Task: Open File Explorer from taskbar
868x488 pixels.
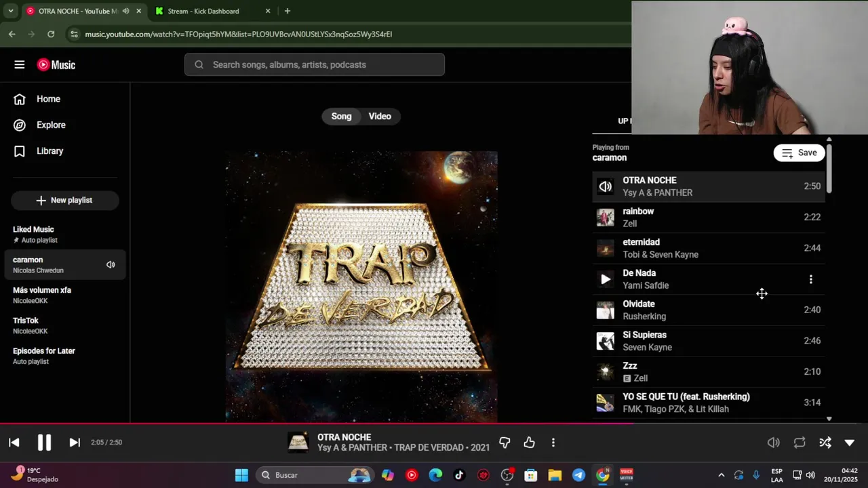Action: pos(555,475)
